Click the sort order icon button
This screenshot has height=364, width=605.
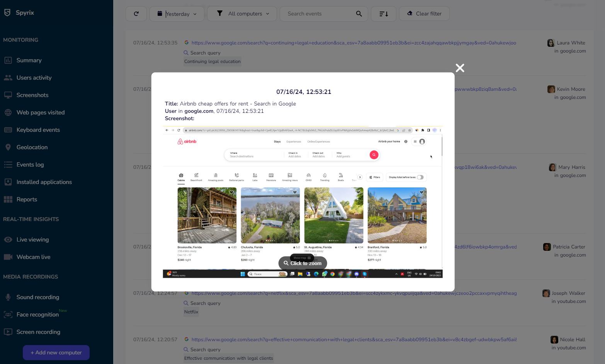(384, 14)
